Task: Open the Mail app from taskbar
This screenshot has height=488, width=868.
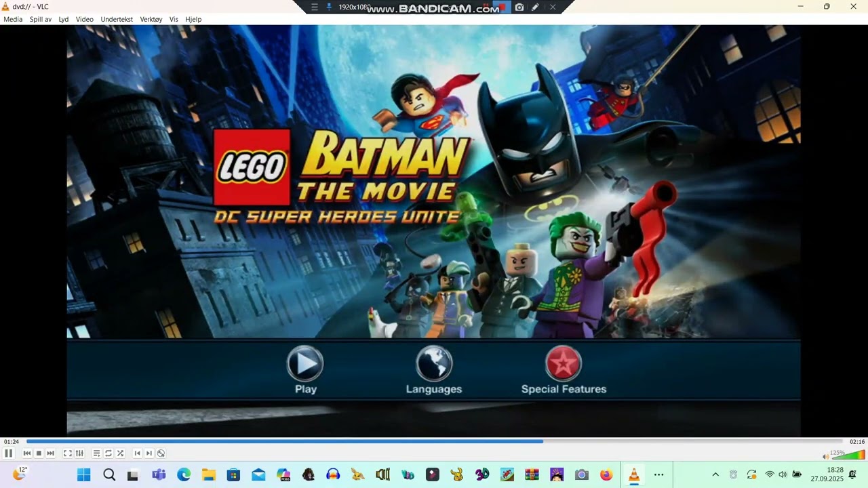Action: (x=258, y=474)
